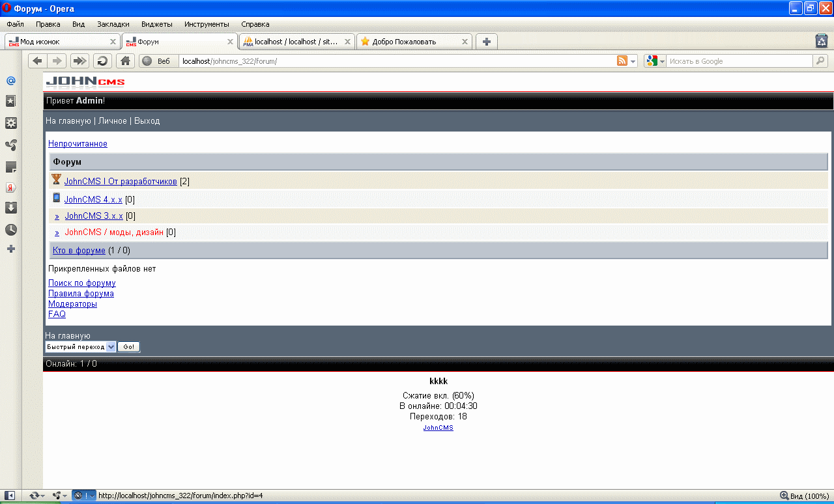Log out via the Выход link
This screenshot has height=504, width=834.
[x=147, y=121]
